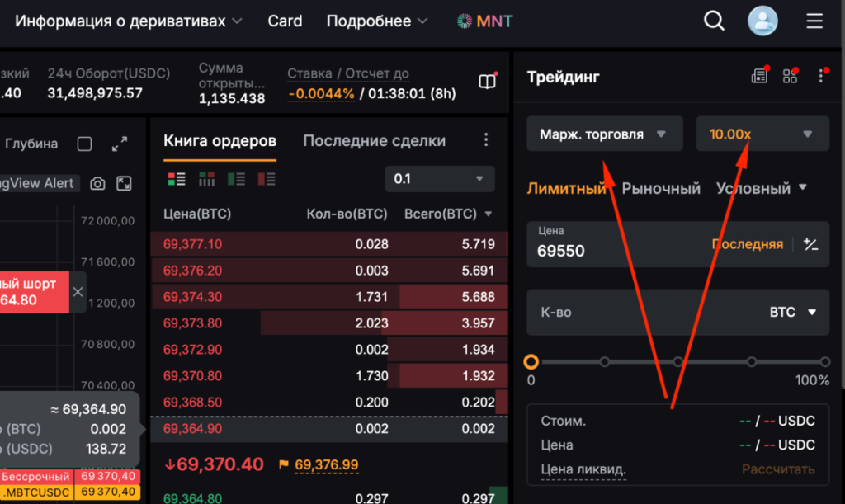
Task: Tick the checkbox next to Глубина
Action: point(84,144)
